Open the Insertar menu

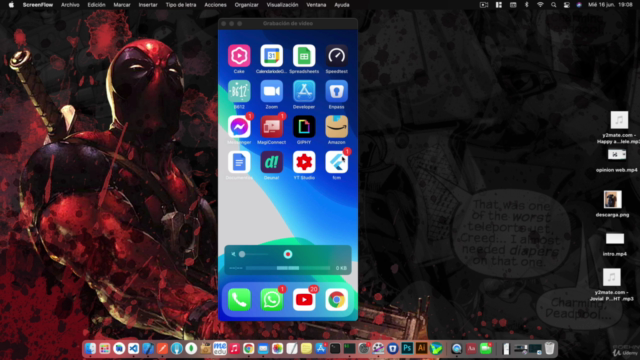pyautogui.click(x=148, y=5)
